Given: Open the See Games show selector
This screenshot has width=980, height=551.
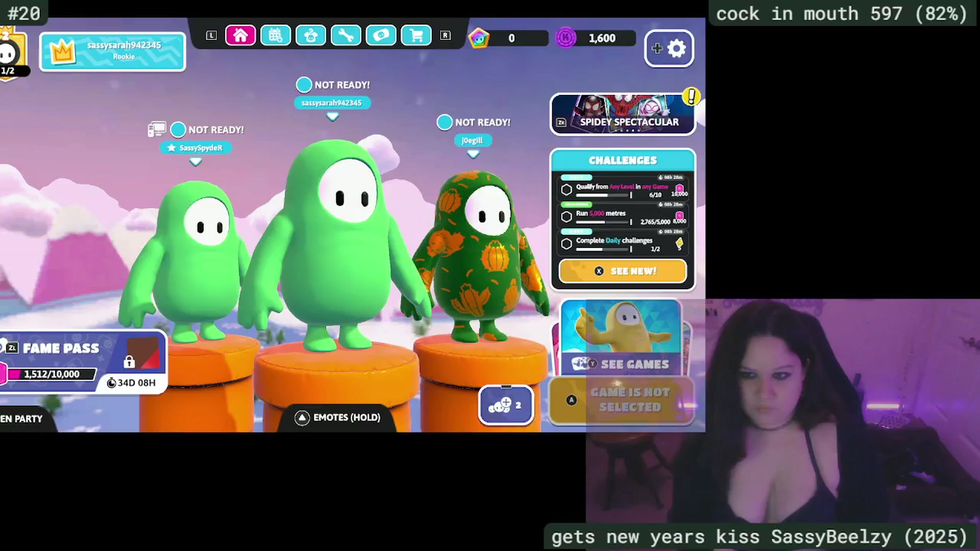Looking at the screenshot, I should pyautogui.click(x=621, y=337).
